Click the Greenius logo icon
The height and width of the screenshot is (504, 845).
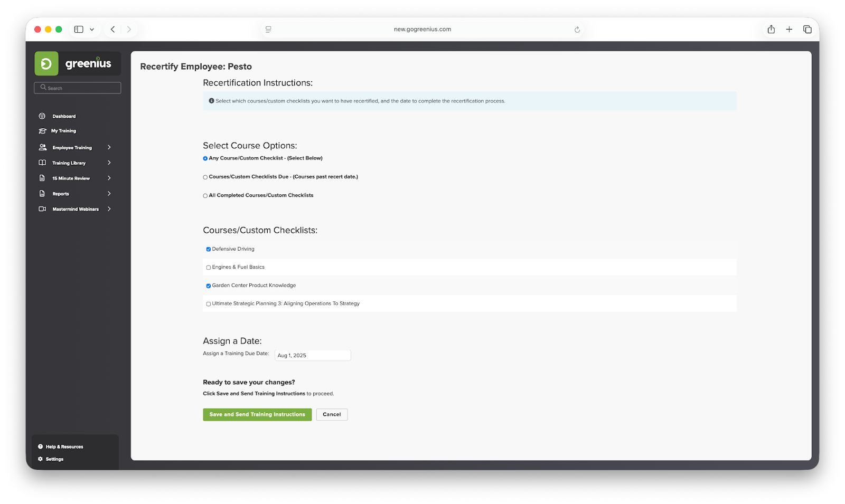pyautogui.click(x=46, y=64)
